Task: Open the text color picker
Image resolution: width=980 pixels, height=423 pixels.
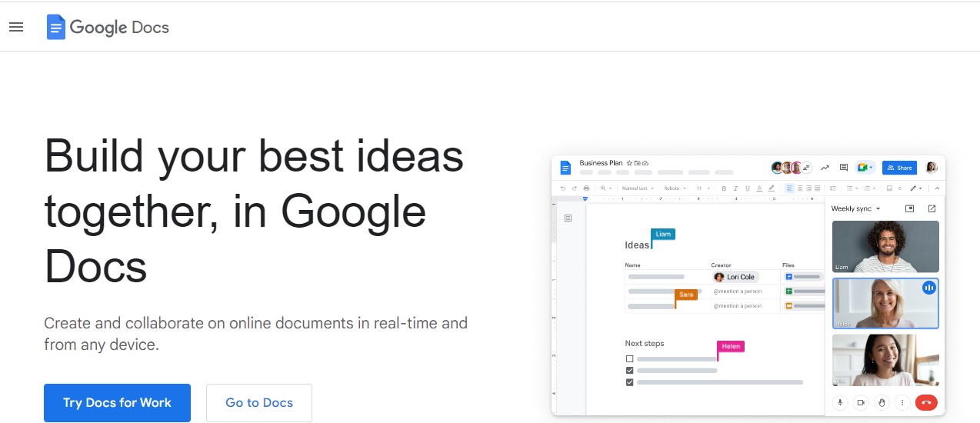Action: point(759,188)
